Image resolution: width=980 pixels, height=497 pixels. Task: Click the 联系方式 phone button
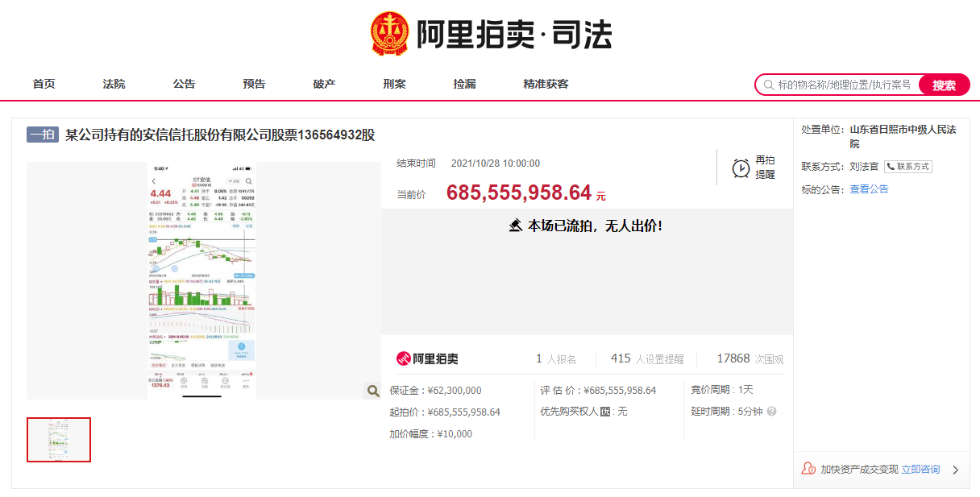tap(907, 167)
